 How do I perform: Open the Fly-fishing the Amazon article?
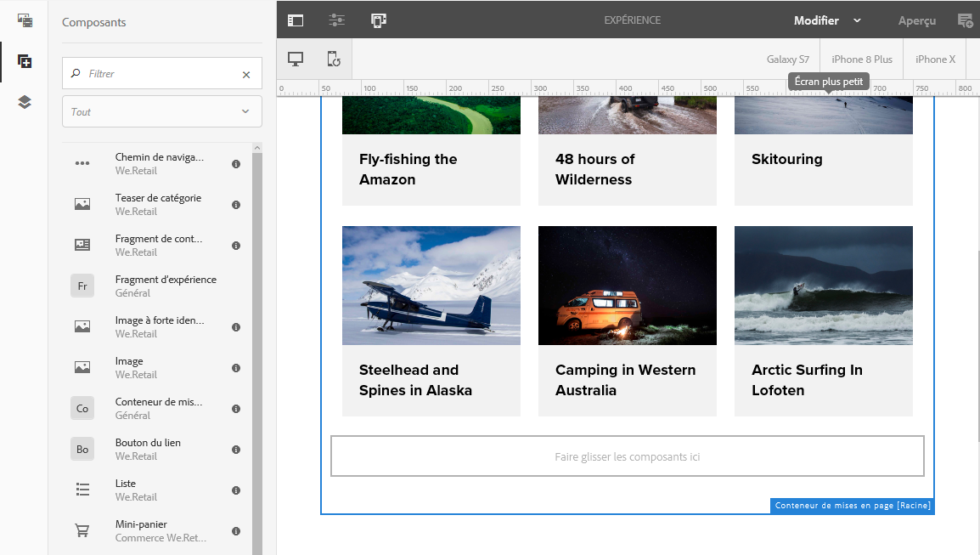408,169
